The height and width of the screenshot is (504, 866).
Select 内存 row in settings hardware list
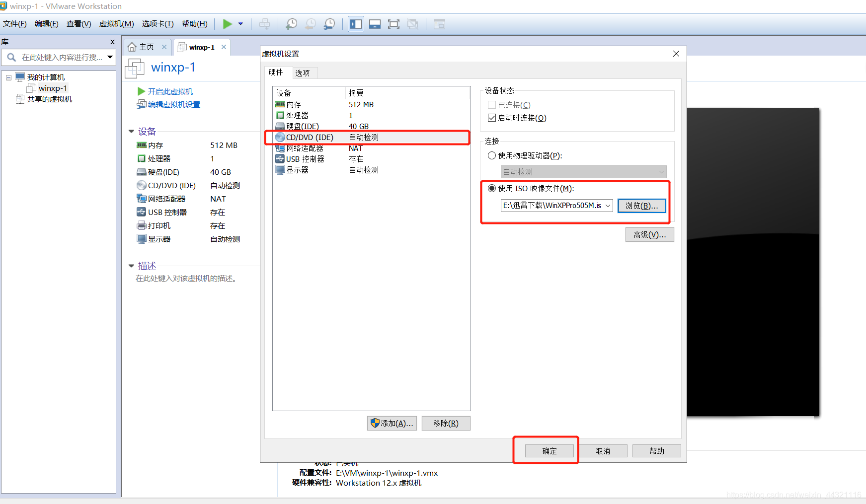coord(371,105)
